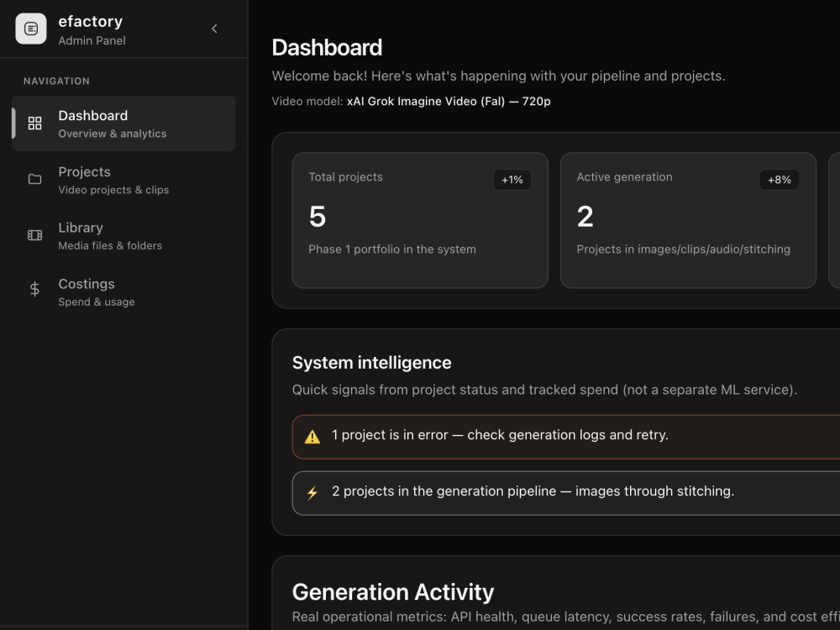Navigate to Costings page
The height and width of the screenshot is (630, 840).
123,292
